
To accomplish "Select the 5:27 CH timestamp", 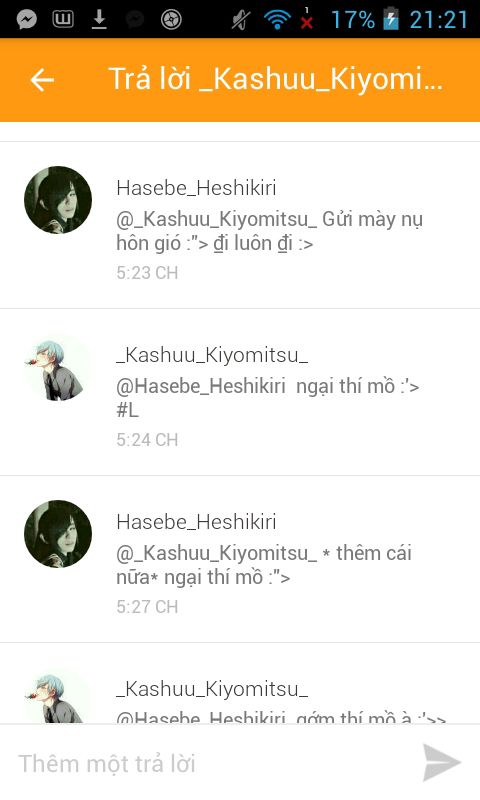I will tap(147, 607).
